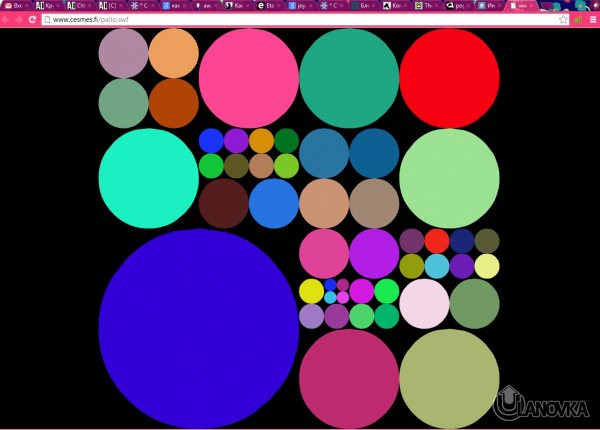
Task: Switch to the 'Eto' tab
Action: tap(268, 5)
